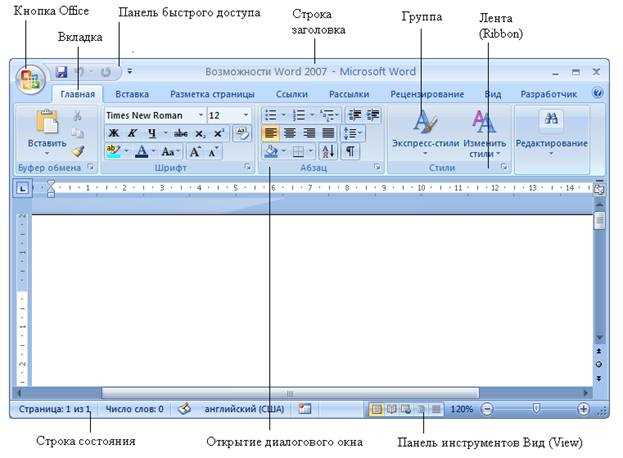623x458 pixels.
Task: Switch to the Вставка tab
Action: 132,94
